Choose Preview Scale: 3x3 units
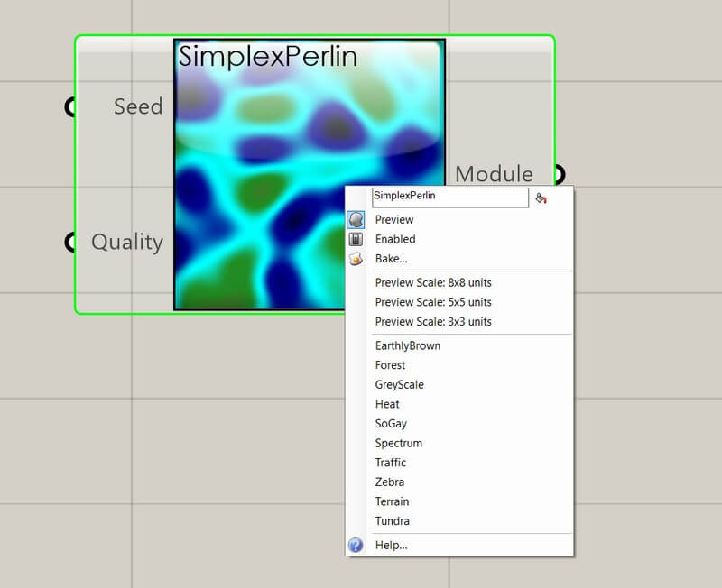This screenshot has width=722, height=588. coord(433,322)
